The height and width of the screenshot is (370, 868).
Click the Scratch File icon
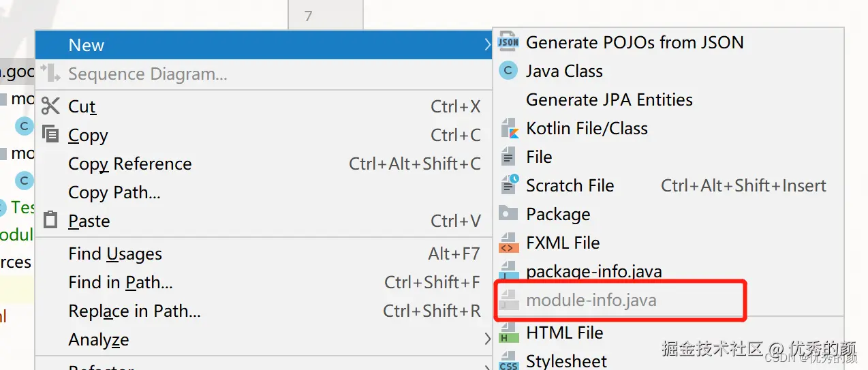coord(508,185)
